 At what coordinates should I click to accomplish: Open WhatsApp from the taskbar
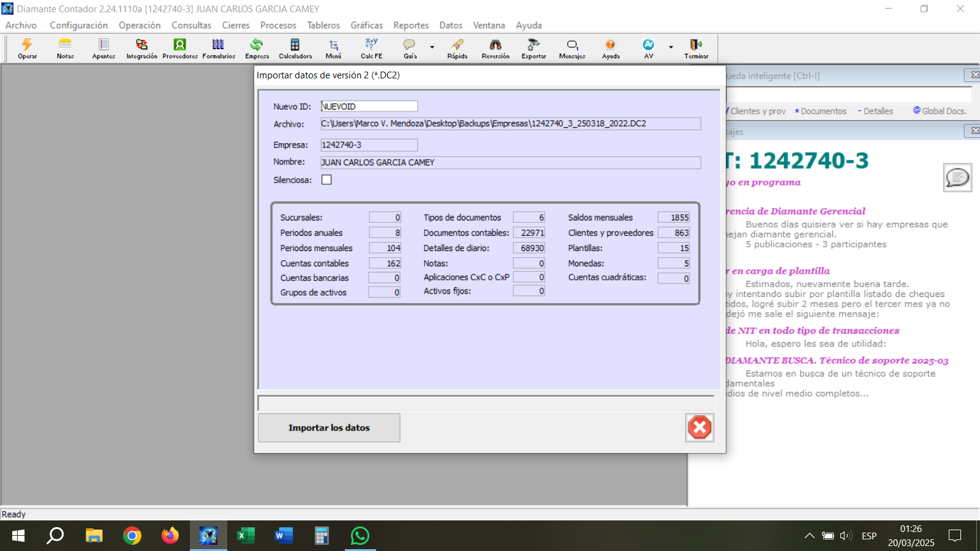tap(360, 536)
